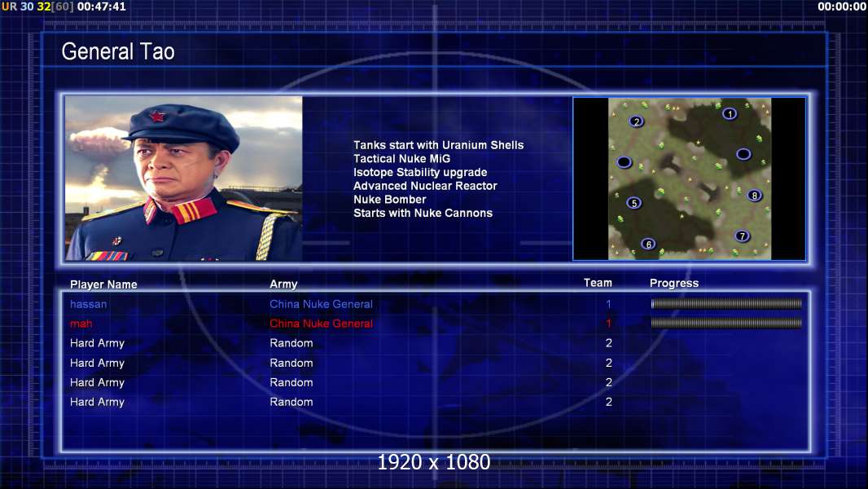This screenshot has height=489, width=868.
Task: Click the 'Army' column header
Action: (283, 284)
